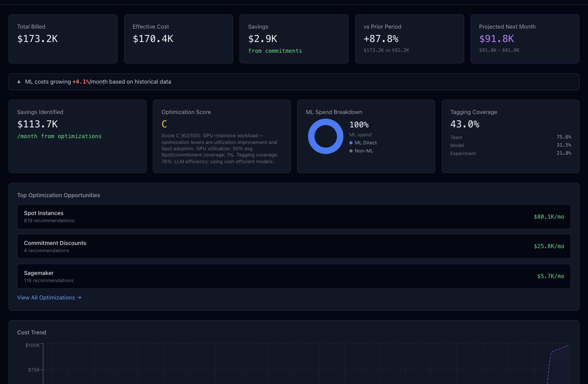Select the Effective Cost card

179,39
